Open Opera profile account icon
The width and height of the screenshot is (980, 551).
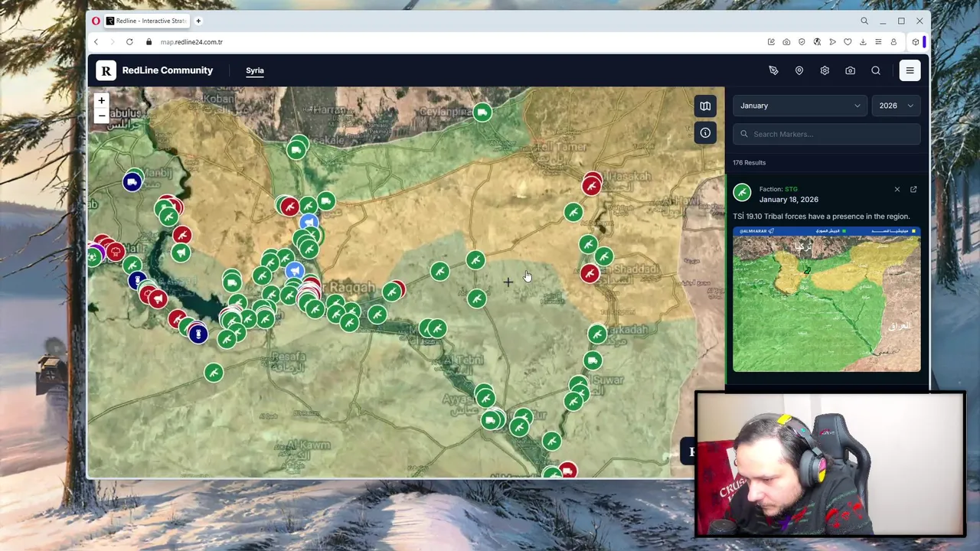pyautogui.click(x=893, y=42)
